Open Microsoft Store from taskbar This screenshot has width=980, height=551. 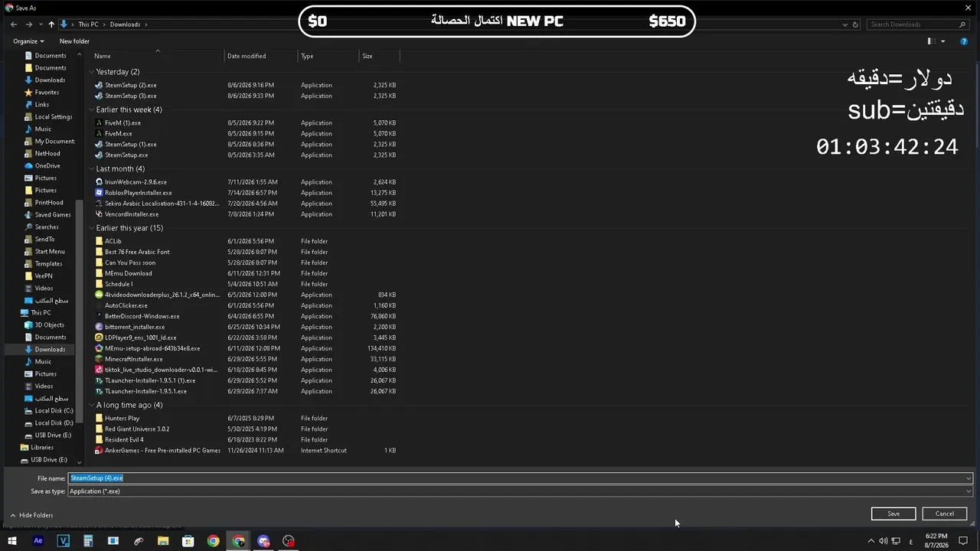188,541
